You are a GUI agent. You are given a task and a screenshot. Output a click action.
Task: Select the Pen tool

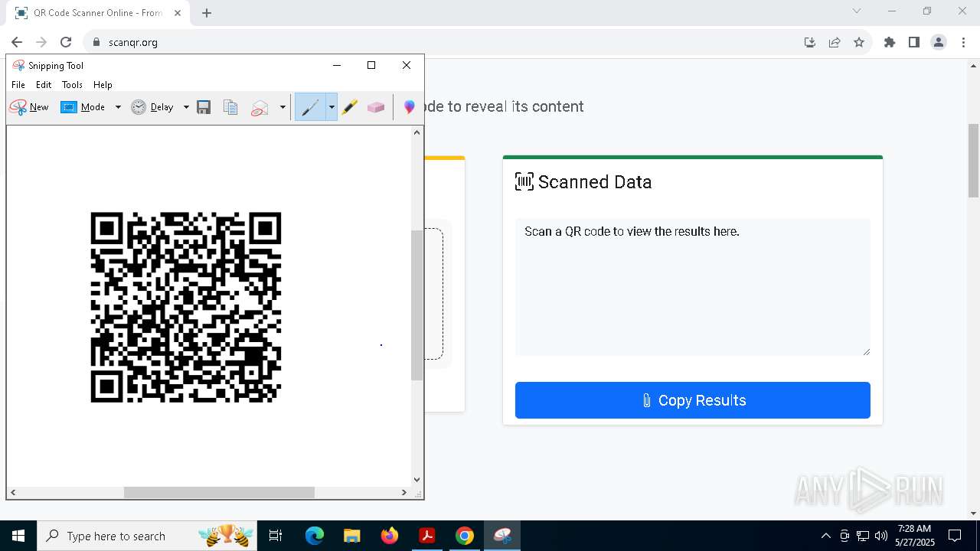click(310, 107)
